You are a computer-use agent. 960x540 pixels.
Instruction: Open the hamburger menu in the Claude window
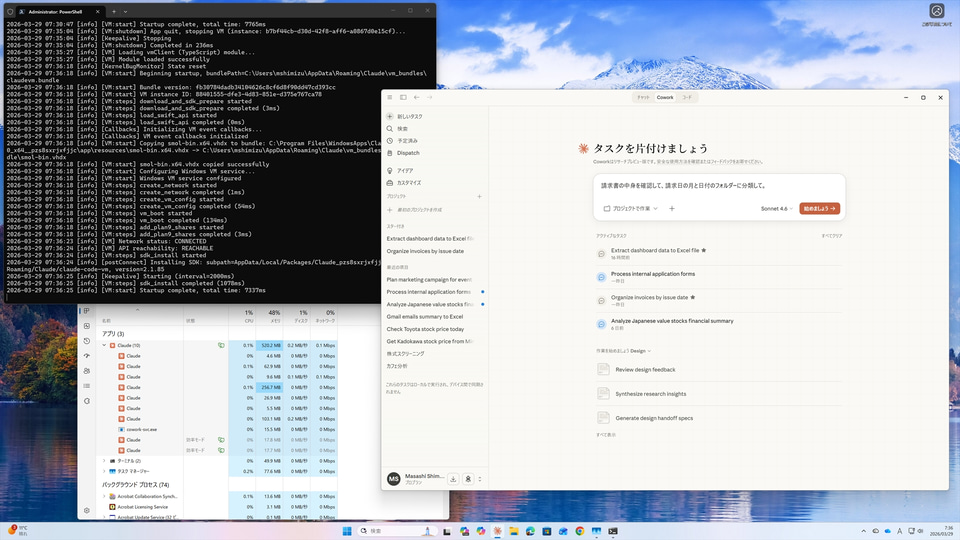pos(389,97)
